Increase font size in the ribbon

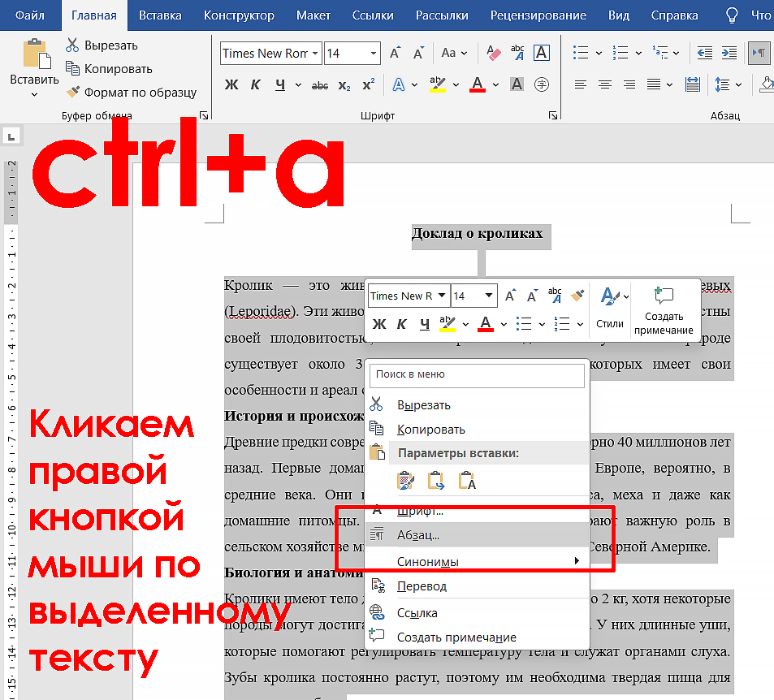click(x=396, y=53)
